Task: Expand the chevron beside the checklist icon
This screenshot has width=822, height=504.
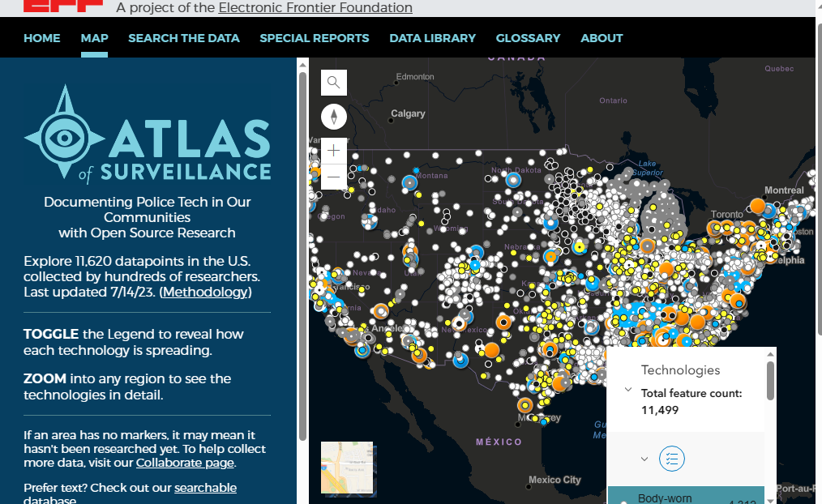Action: tap(644, 459)
